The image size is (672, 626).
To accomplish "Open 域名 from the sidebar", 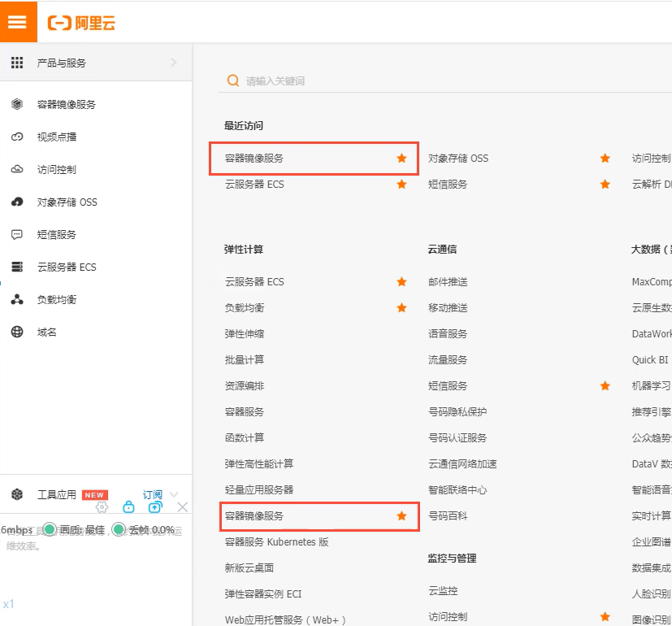I will coord(46,332).
